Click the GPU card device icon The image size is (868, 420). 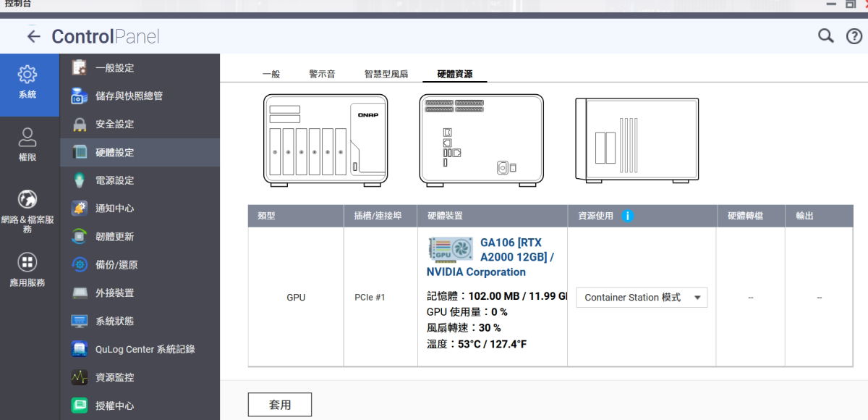pos(450,250)
